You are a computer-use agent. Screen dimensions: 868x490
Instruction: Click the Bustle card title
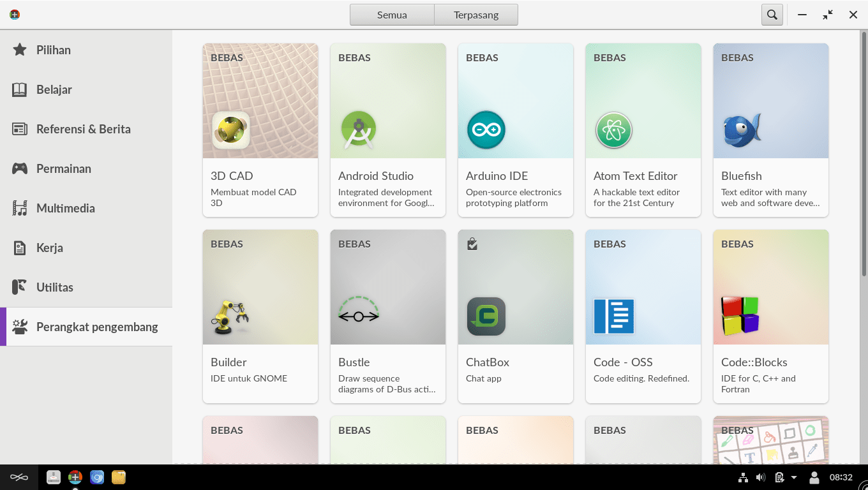click(x=354, y=362)
